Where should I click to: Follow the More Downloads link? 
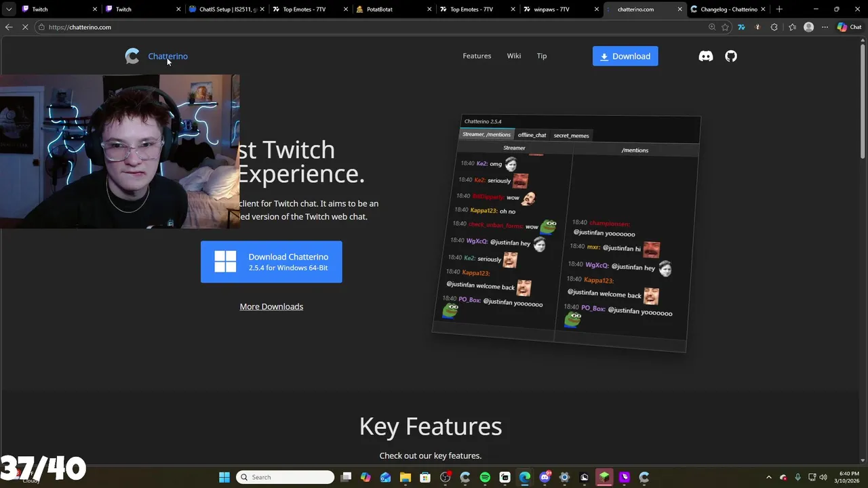pos(271,306)
